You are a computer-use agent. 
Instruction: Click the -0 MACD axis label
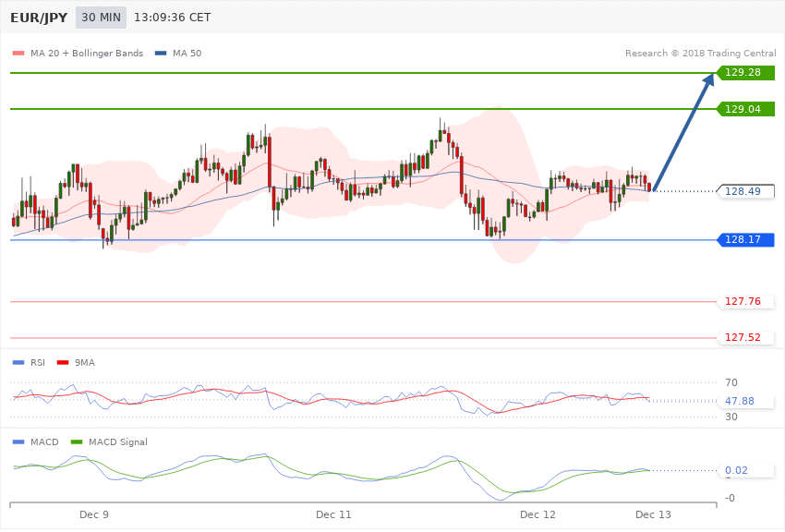click(730, 498)
